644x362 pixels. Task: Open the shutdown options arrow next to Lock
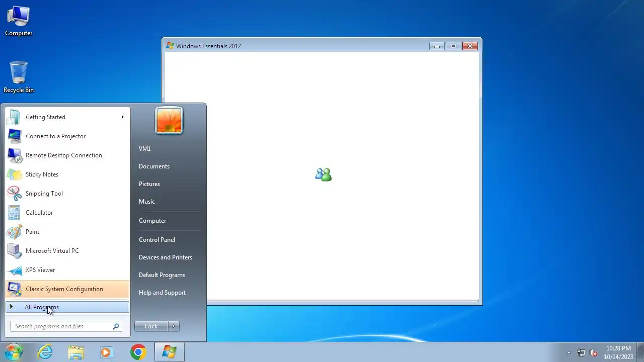(x=174, y=326)
